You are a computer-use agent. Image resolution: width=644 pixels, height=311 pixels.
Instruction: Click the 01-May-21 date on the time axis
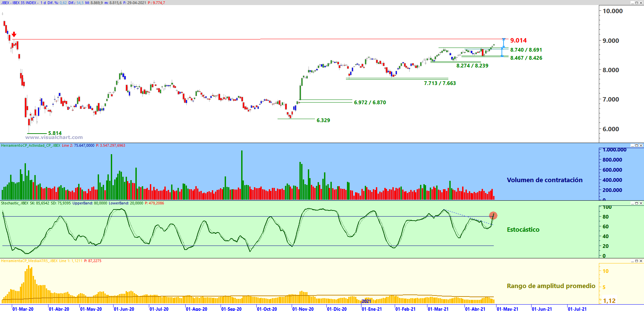pos(508,309)
